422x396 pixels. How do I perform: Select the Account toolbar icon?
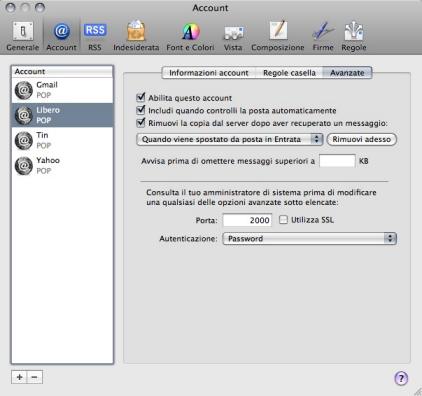[61, 36]
